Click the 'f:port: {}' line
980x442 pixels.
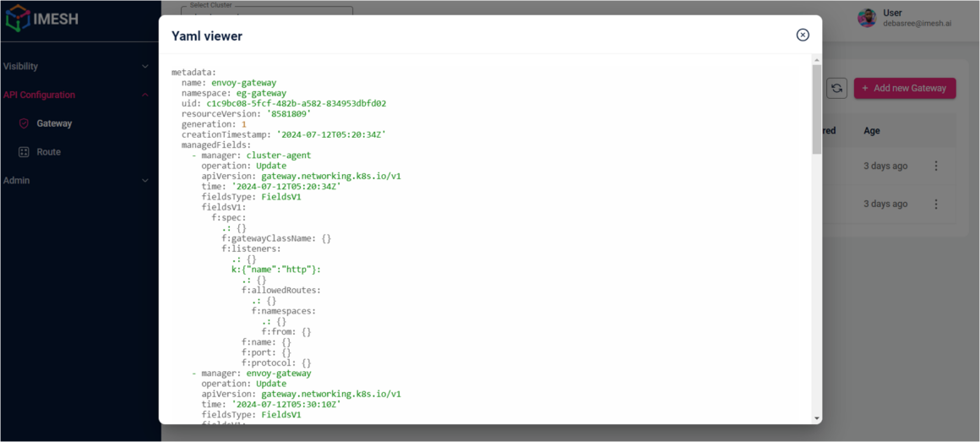click(266, 352)
